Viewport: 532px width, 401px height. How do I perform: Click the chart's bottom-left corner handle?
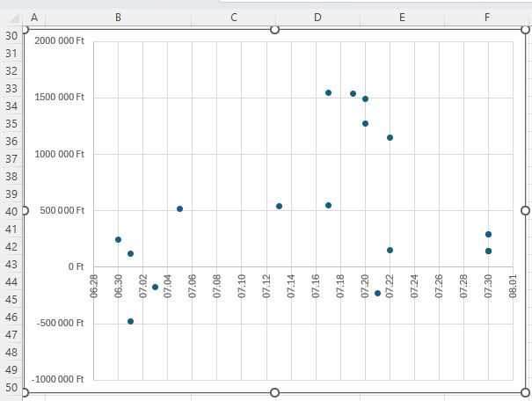point(24,392)
